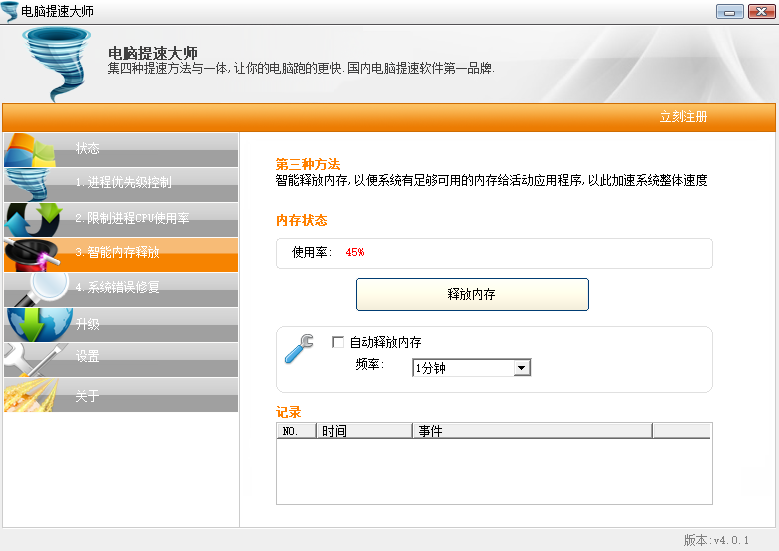Image resolution: width=779 pixels, height=551 pixels.
Task: Click the 立刻注册 link
Action: pos(683,117)
